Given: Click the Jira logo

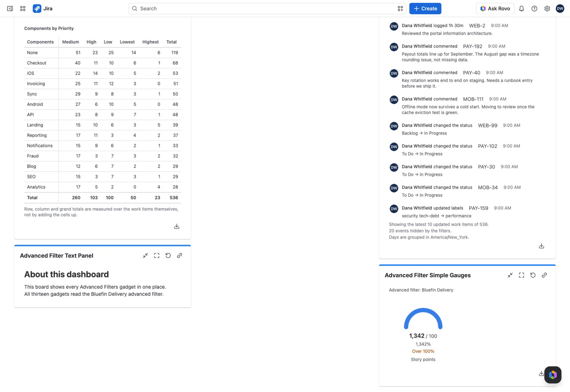Looking at the screenshot, I should [x=42, y=9].
